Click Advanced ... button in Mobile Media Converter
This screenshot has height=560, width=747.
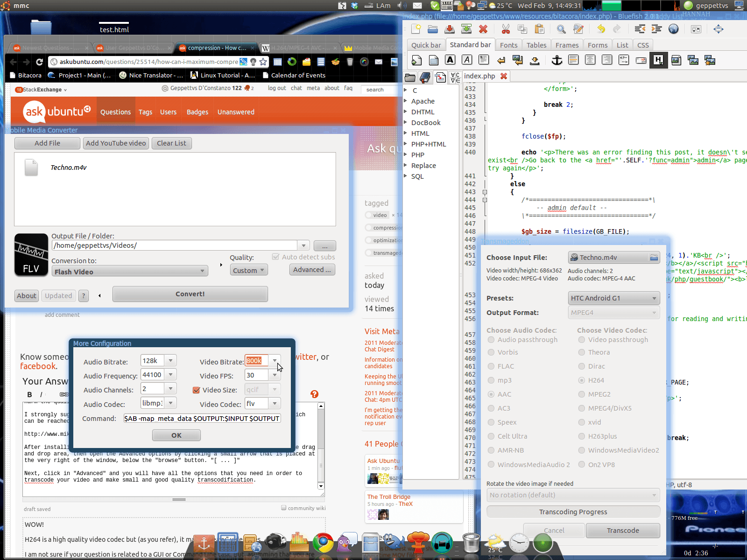[312, 270]
